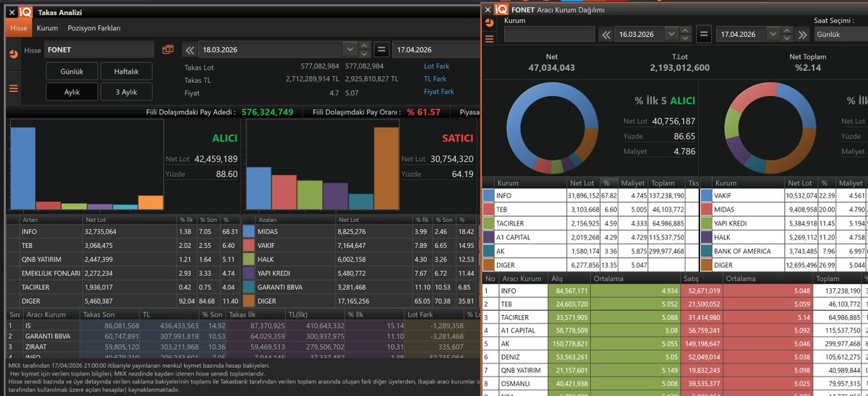
Task: Click the tall brown bar in SATICI chart
Action: click(x=387, y=168)
